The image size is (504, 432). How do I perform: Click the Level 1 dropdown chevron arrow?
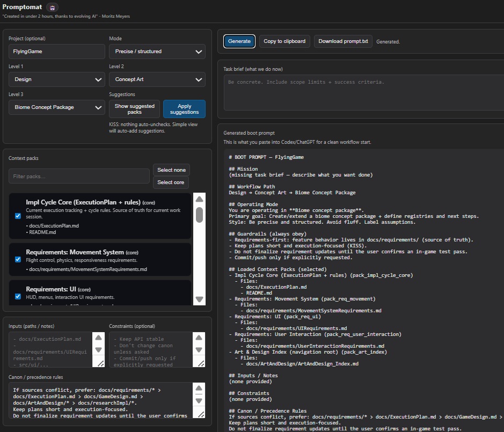pyautogui.click(x=98, y=80)
